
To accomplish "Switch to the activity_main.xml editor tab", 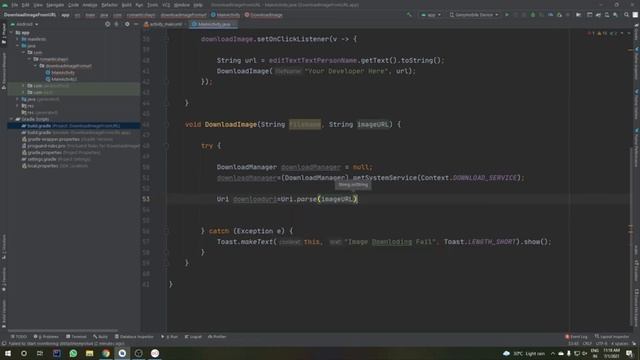I will pos(163,24).
